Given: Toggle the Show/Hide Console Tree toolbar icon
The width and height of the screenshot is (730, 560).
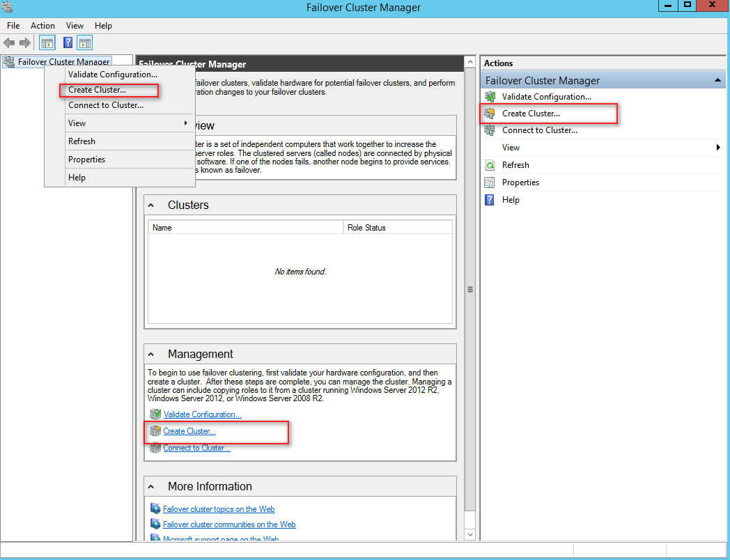Looking at the screenshot, I should 47,43.
